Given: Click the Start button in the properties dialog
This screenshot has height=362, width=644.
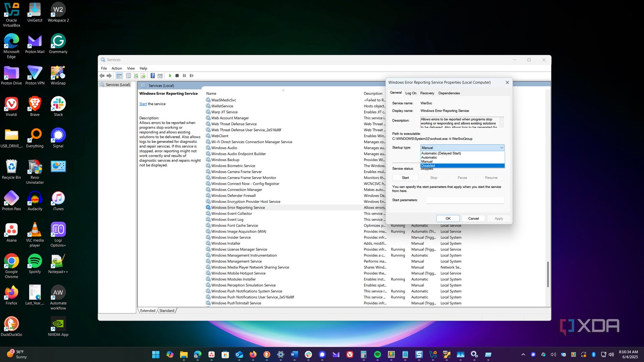Looking at the screenshot, I should point(405,177).
